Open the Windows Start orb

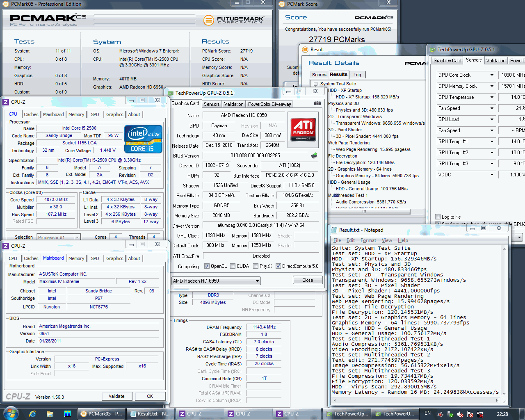click(x=11, y=413)
